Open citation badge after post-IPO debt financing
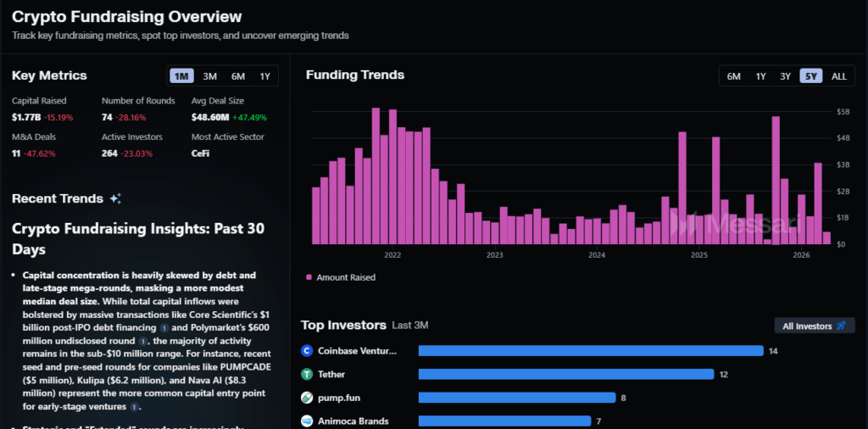 tap(164, 327)
